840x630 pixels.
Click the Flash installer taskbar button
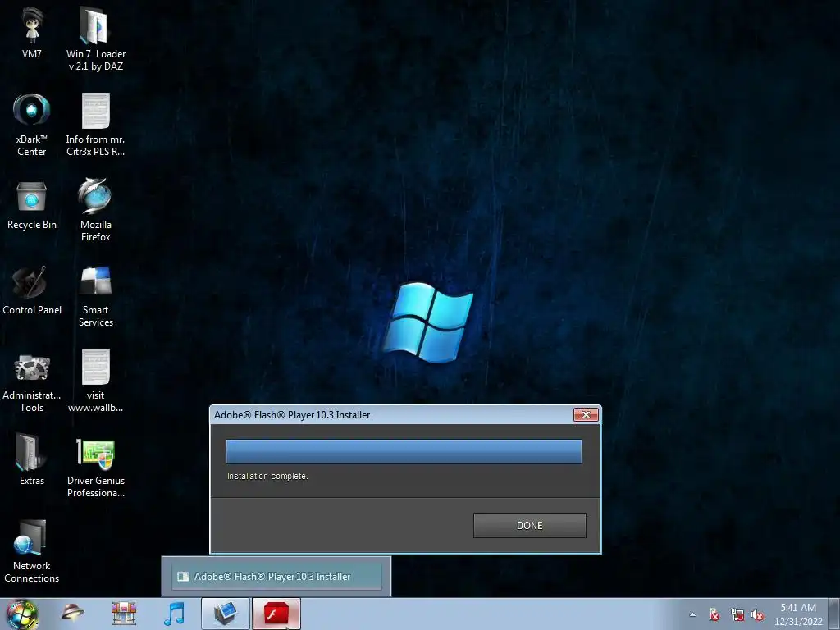click(x=276, y=614)
